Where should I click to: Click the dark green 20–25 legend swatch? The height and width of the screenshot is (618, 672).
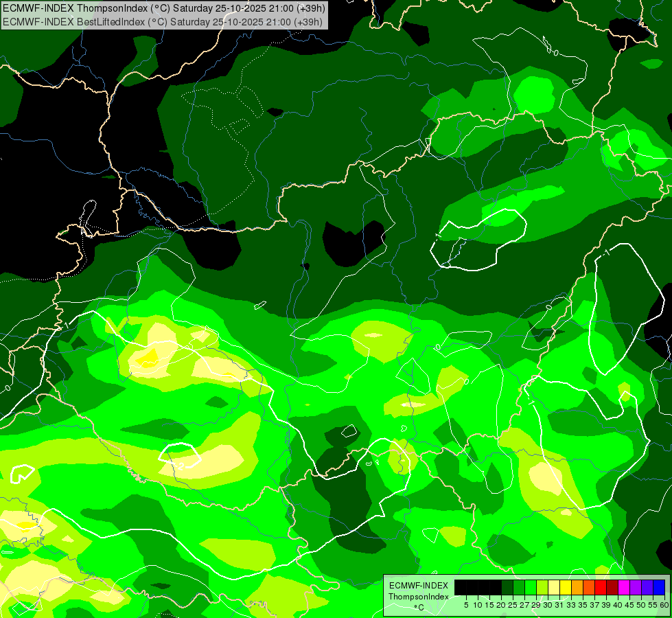[507, 587]
